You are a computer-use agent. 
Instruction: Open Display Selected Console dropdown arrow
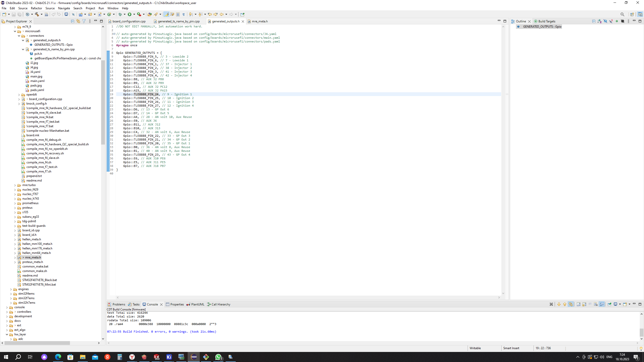[620, 304]
